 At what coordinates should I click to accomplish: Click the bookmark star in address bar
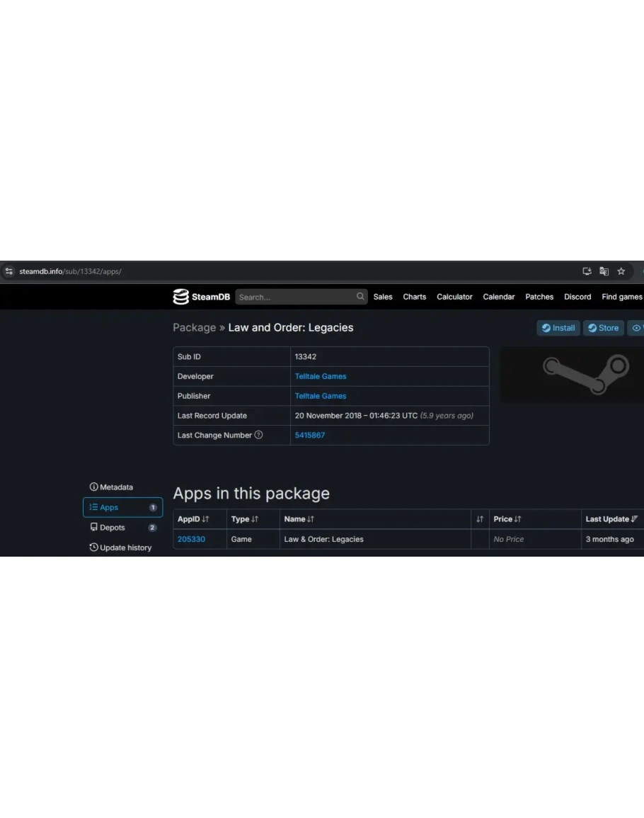coord(621,271)
